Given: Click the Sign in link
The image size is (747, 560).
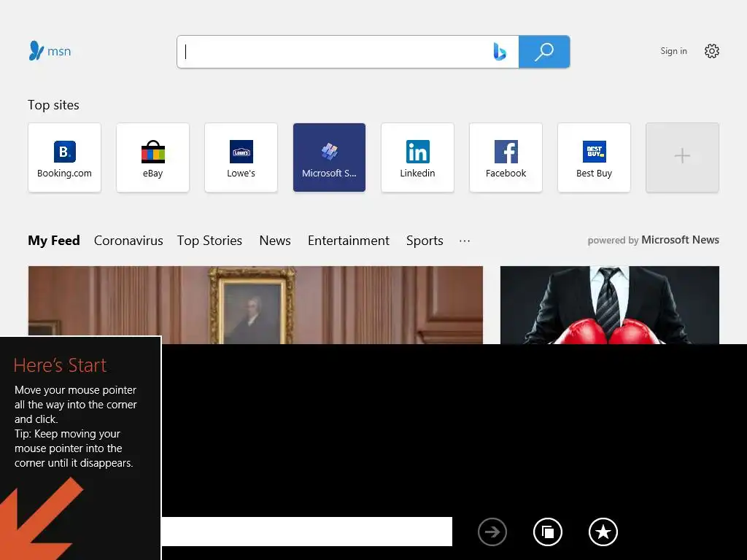Looking at the screenshot, I should 673,51.
